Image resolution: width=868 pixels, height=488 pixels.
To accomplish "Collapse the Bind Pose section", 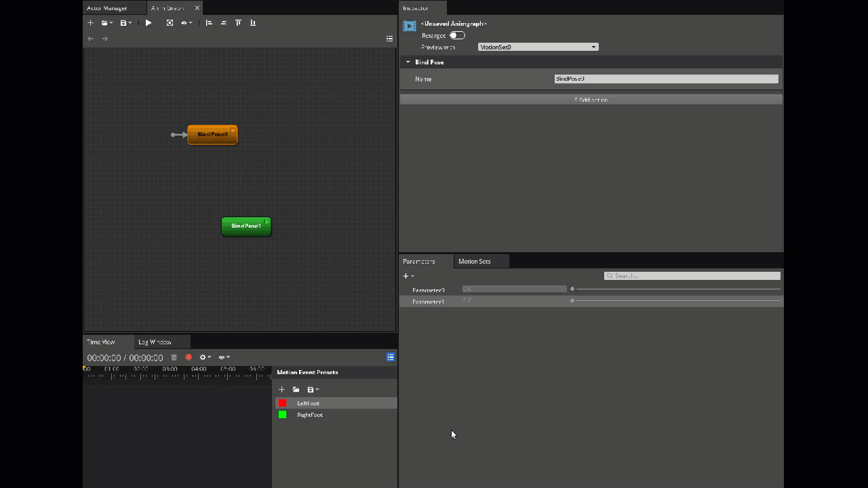I will tap(408, 62).
